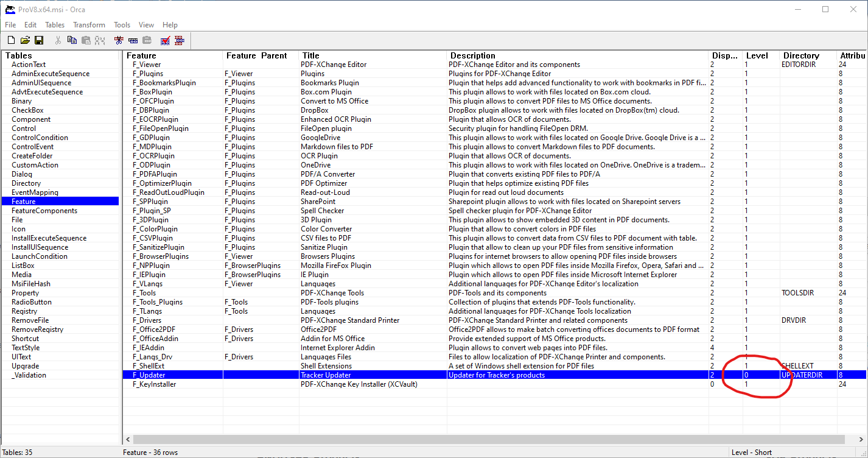
Task: Click the Validate icon with red checkmark
Action: coord(165,40)
